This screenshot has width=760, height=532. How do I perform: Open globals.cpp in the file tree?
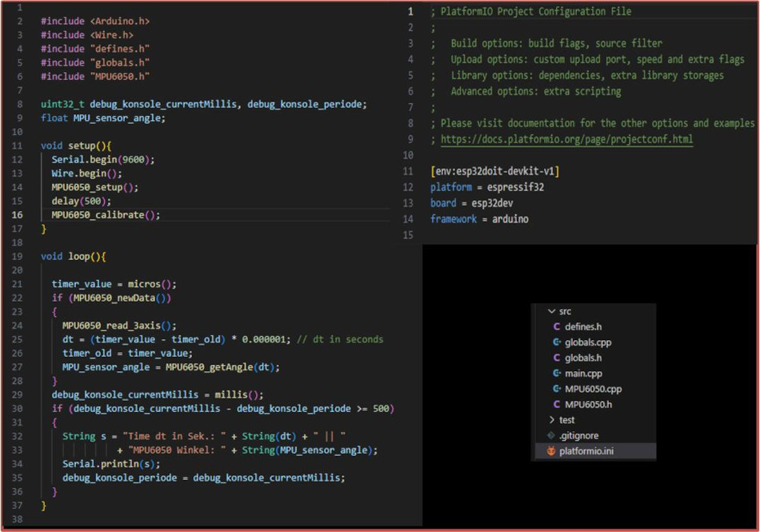tap(588, 342)
